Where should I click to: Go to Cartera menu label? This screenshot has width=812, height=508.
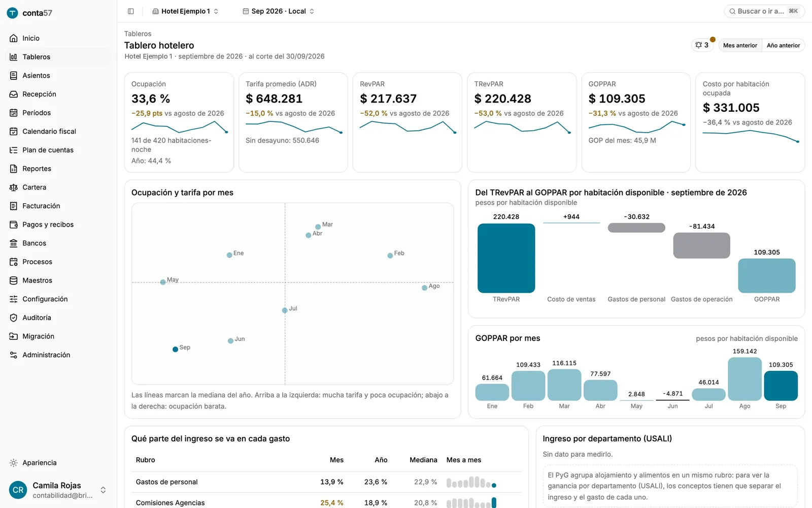coord(34,187)
